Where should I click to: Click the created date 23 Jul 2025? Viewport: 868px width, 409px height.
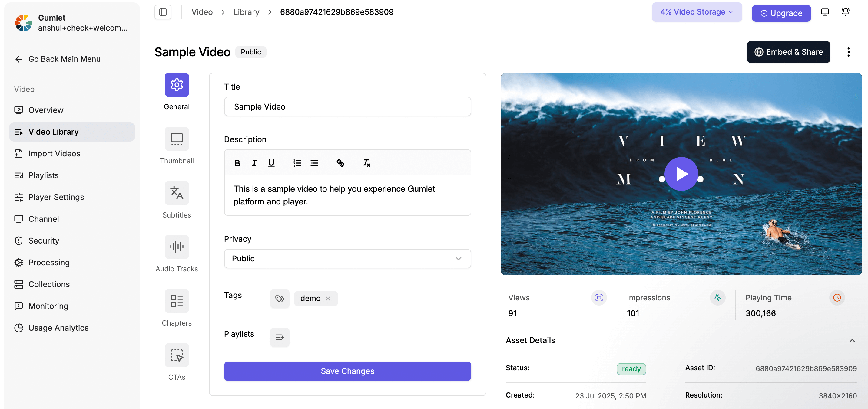click(611, 396)
